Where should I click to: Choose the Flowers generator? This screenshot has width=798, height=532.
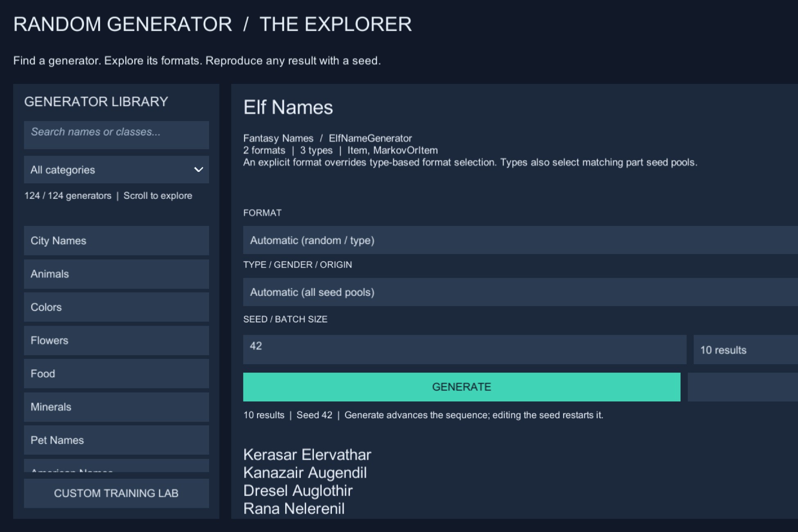point(116,340)
